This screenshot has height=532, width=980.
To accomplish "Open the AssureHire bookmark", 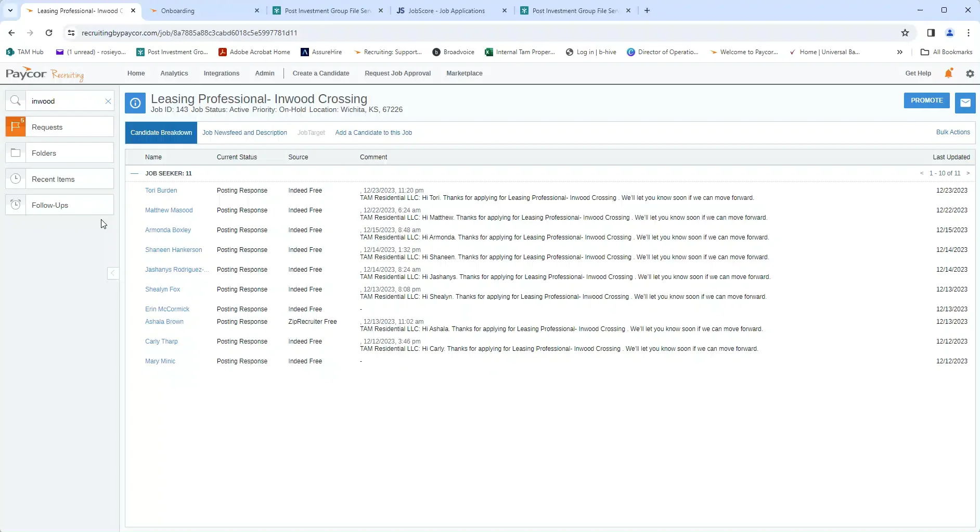I will point(321,52).
